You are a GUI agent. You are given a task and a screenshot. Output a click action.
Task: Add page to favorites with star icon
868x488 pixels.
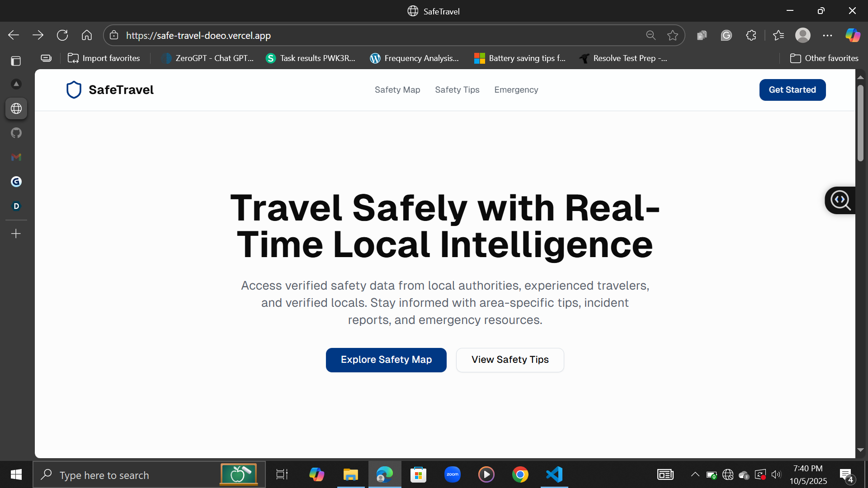coord(673,35)
